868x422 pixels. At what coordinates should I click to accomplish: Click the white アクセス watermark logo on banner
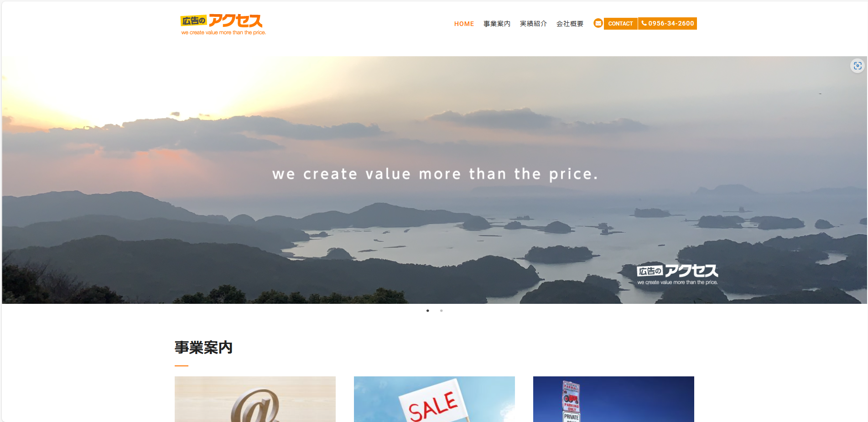tap(677, 274)
